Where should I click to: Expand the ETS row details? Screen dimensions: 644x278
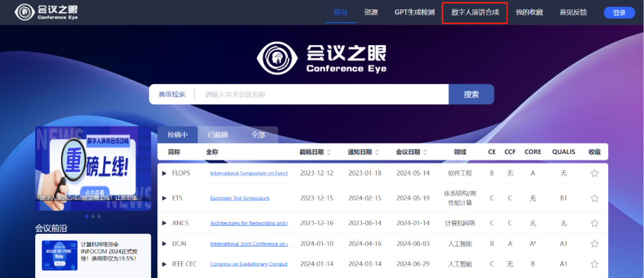165,198
